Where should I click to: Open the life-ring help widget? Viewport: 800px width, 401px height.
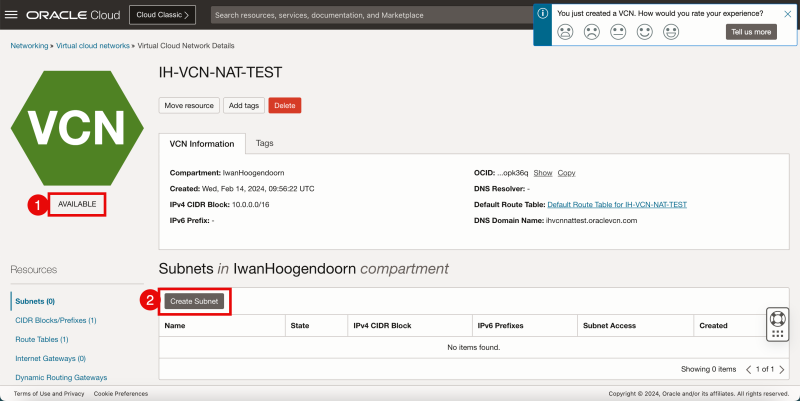(x=778, y=318)
